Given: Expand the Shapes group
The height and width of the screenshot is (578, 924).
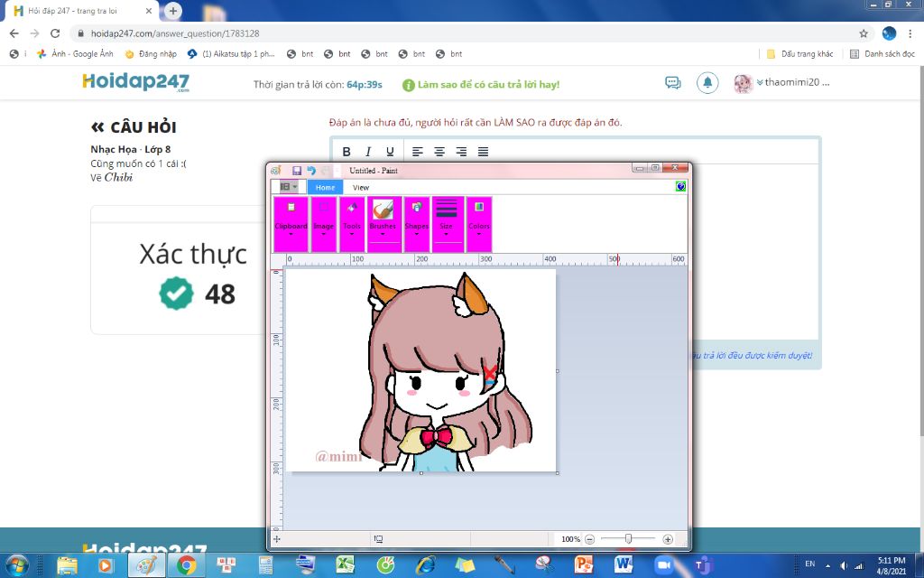Looking at the screenshot, I should pyautogui.click(x=417, y=225).
